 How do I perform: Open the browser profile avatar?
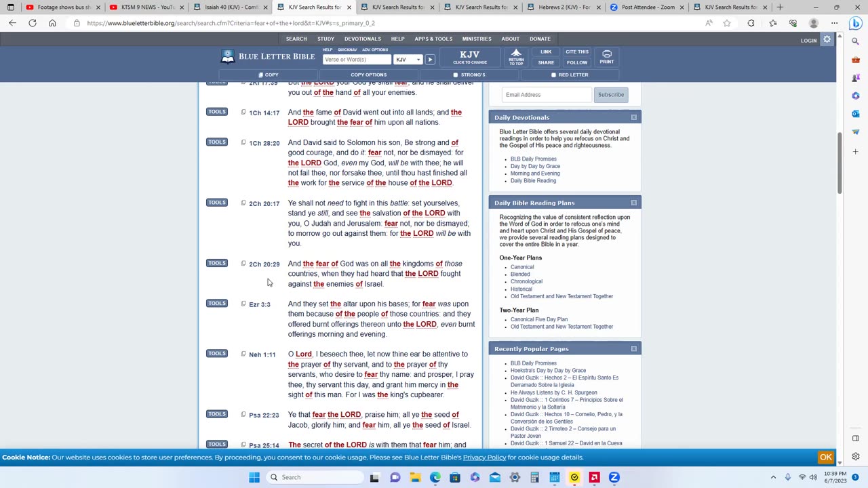814,23
